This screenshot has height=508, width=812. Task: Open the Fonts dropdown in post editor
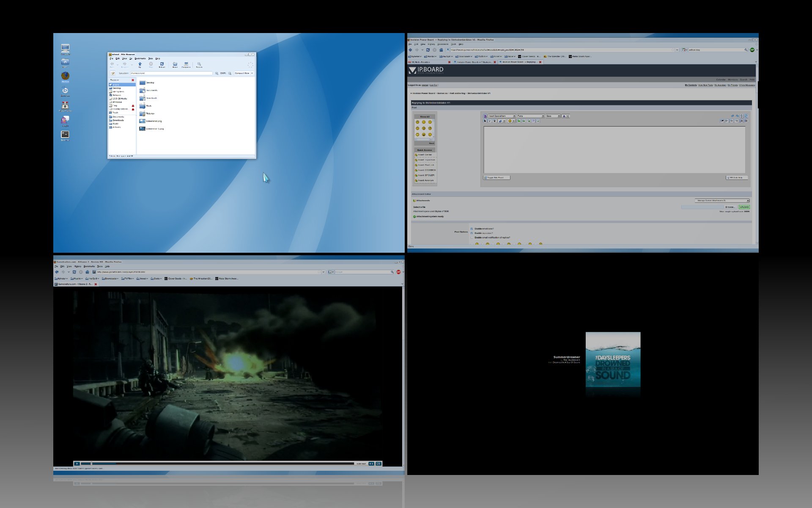click(530, 116)
